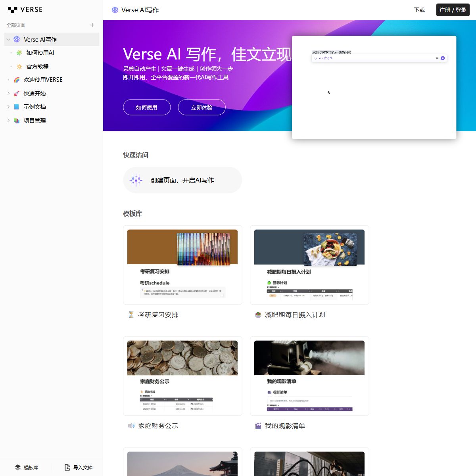The image size is (476, 476).
Task: Open the 考研复习安排 template thumbnail
Action: (x=182, y=265)
